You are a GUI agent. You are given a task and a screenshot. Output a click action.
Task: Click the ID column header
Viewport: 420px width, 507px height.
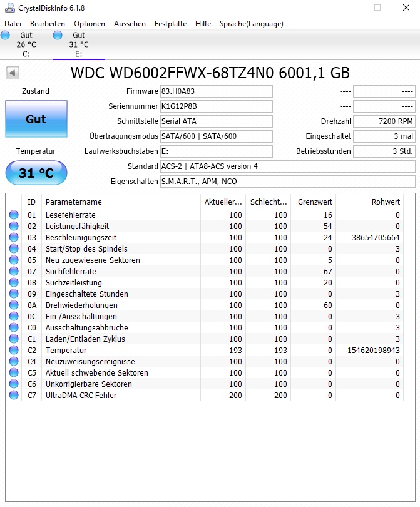[x=32, y=202]
